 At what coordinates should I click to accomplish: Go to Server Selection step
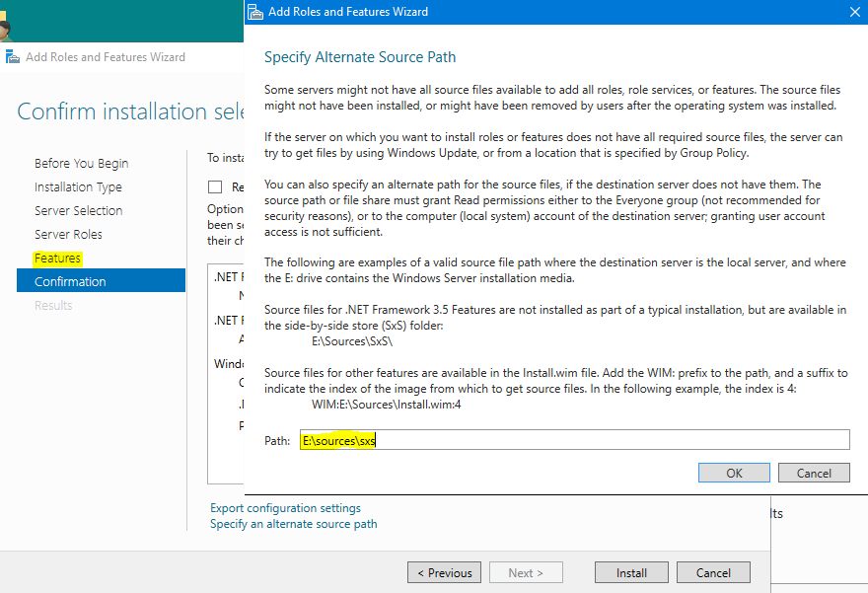[79, 210]
